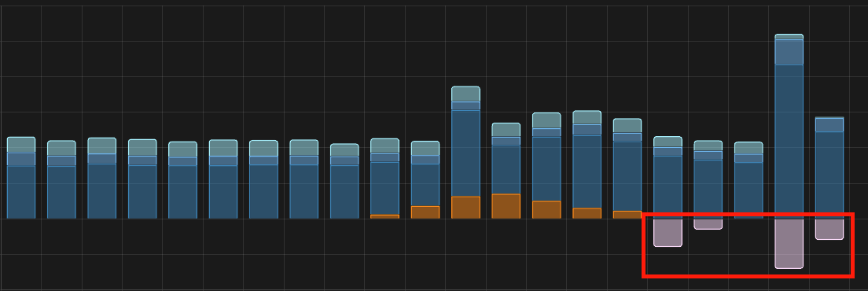Click the tallest orange bar segment
The height and width of the screenshot is (291, 868).
coord(506,206)
